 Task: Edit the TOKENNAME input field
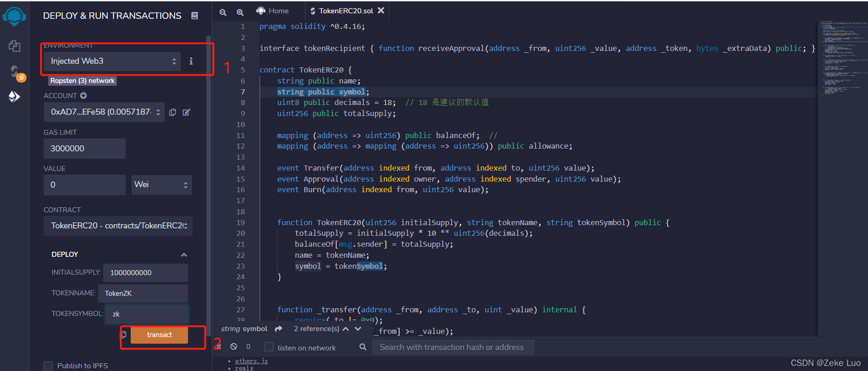pos(143,293)
